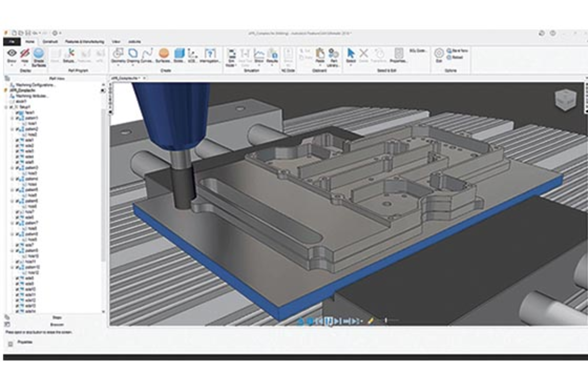Open the Features & Manufacturing tab
Image resolution: width=588 pixels, height=392 pixels.
[x=85, y=41]
